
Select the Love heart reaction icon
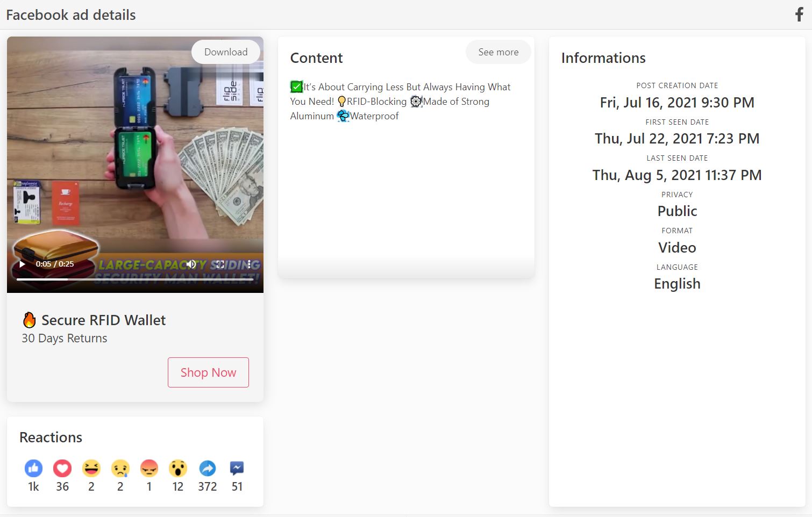[x=62, y=468]
